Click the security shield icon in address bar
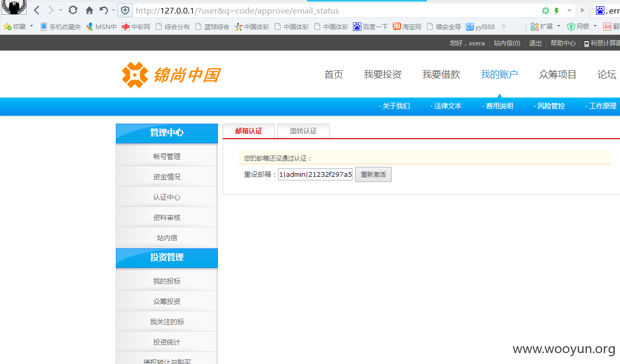The width and height of the screenshot is (620, 364). tap(125, 10)
